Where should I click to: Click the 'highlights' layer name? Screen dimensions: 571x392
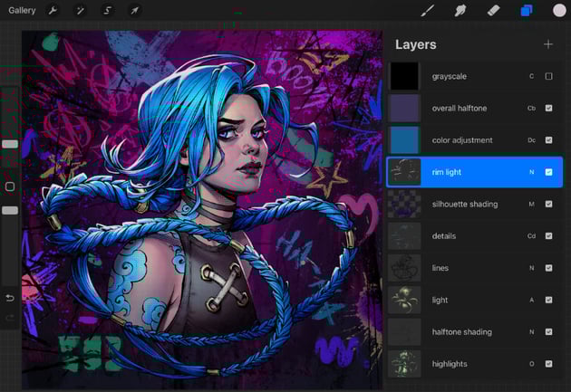click(x=450, y=364)
